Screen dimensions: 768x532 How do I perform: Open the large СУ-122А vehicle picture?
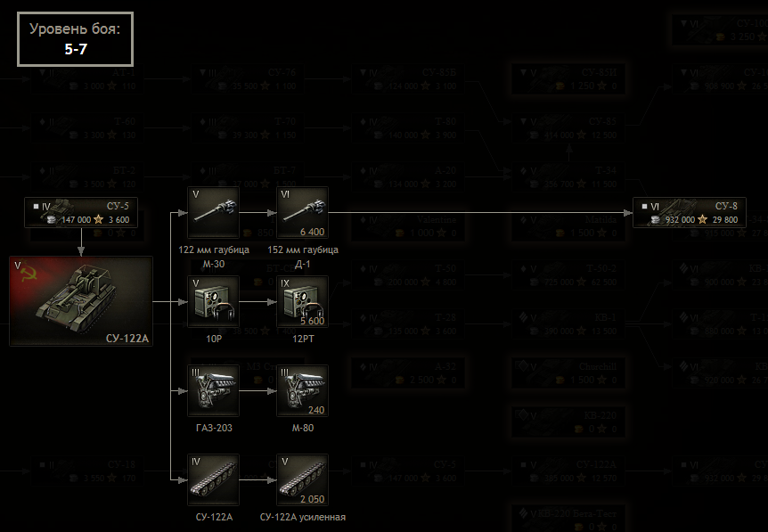pos(81,301)
